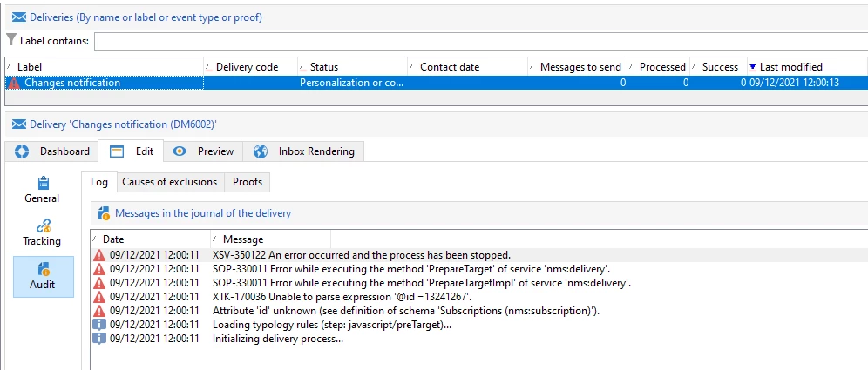Open the Proofs tab
Screen dimensions: 868x370
pyautogui.click(x=248, y=182)
